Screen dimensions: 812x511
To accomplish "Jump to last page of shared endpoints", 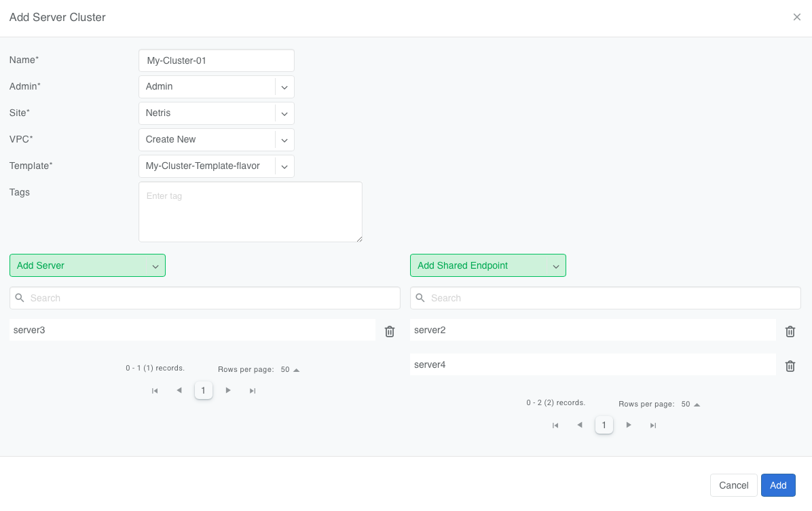I will [x=653, y=425].
